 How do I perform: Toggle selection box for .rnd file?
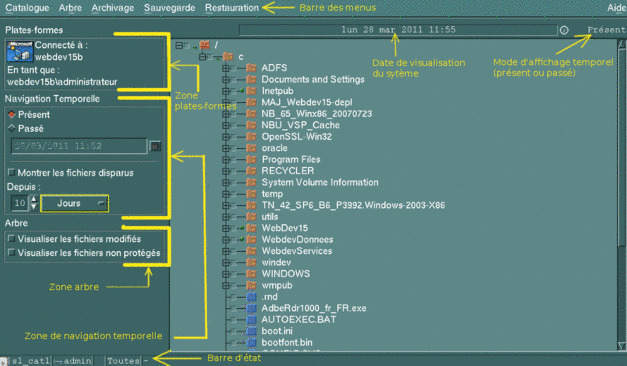click(x=234, y=297)
